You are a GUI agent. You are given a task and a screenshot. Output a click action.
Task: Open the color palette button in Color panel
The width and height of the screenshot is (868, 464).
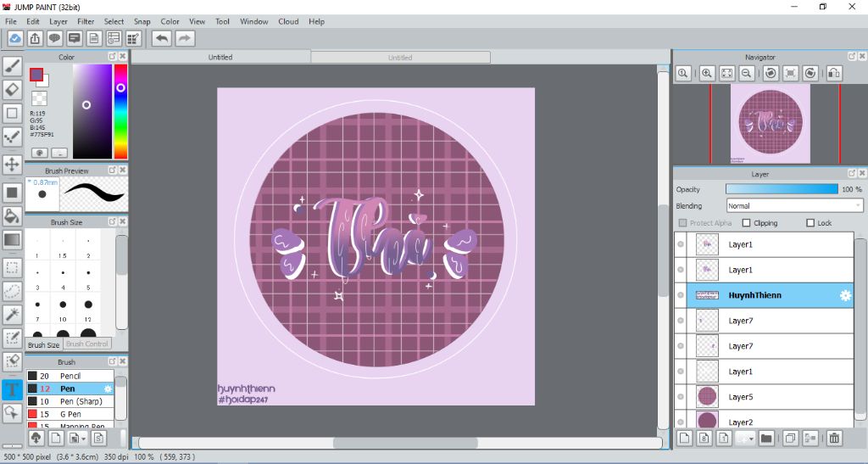point(39,153)
